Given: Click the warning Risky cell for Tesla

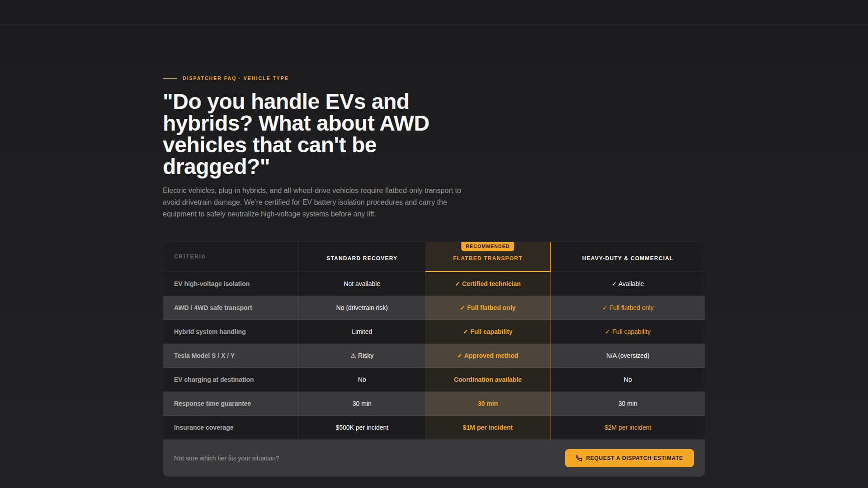Looking at the screenshot, I should click(x=362, y=356).
